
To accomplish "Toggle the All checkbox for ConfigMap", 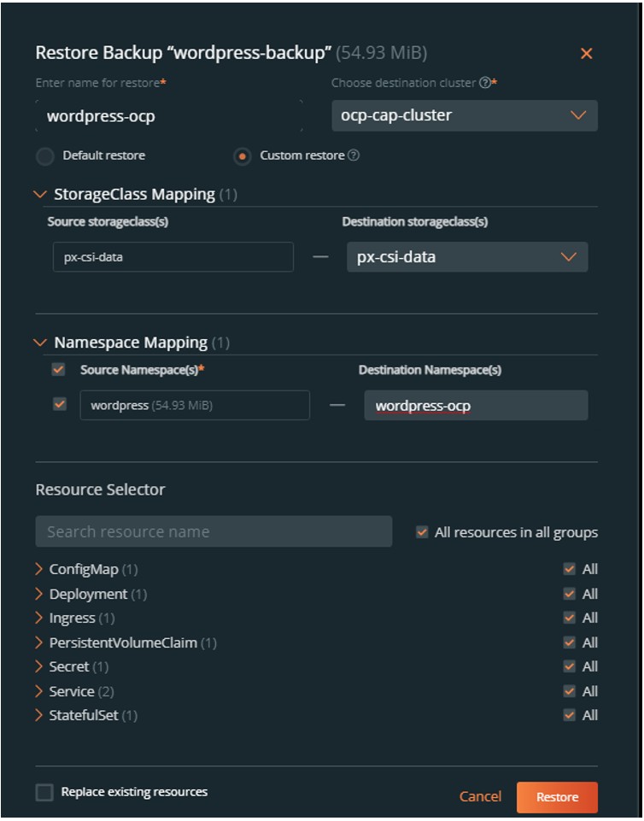I will 570,569.
